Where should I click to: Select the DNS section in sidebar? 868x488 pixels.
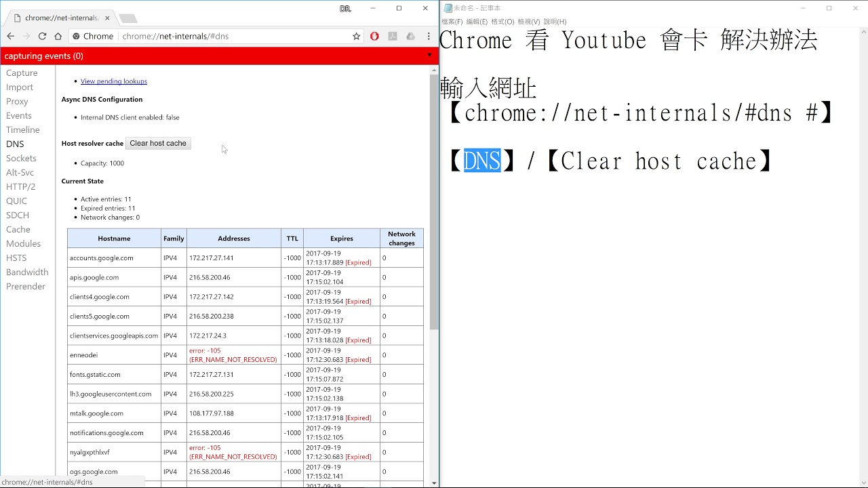(x=15, y=144)
